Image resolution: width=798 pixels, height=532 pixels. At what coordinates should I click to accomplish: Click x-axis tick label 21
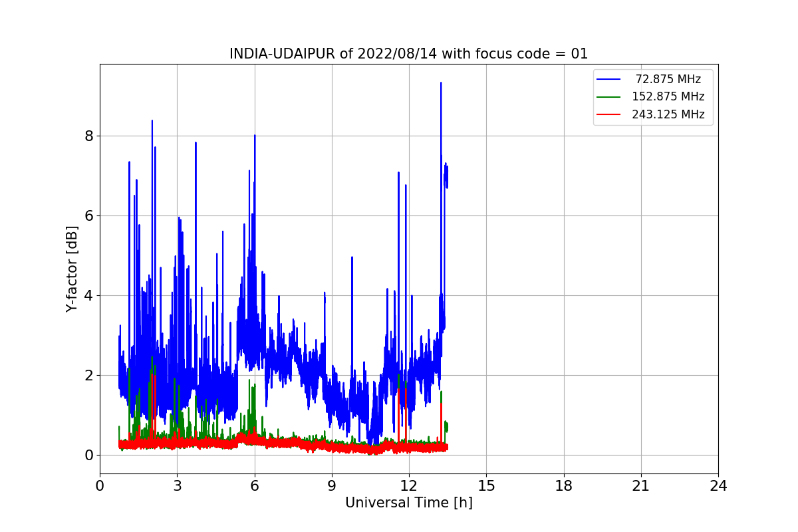point(641,486)
